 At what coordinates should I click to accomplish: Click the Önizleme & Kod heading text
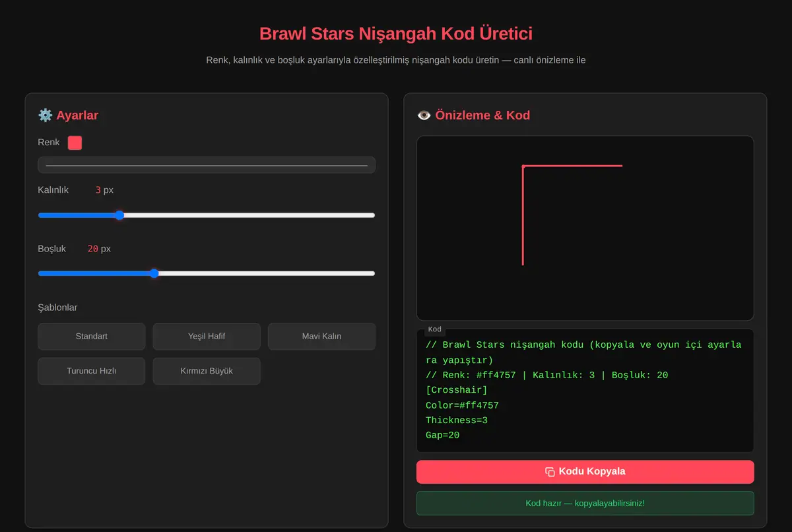(482, 115)
